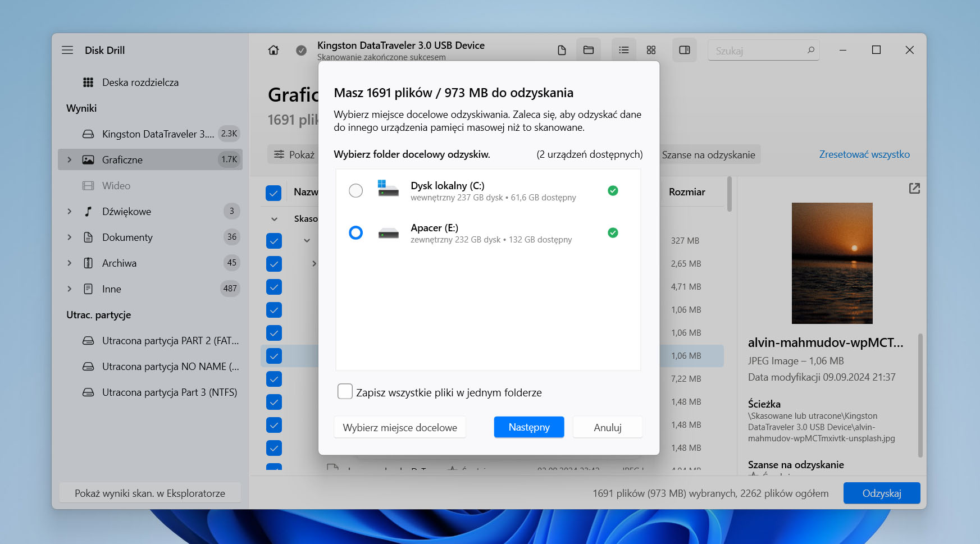Viewport: 980px width, 544px height.
Task: Click the Dysk lokalny (C:) drive icon
Action: coord(388,188)
